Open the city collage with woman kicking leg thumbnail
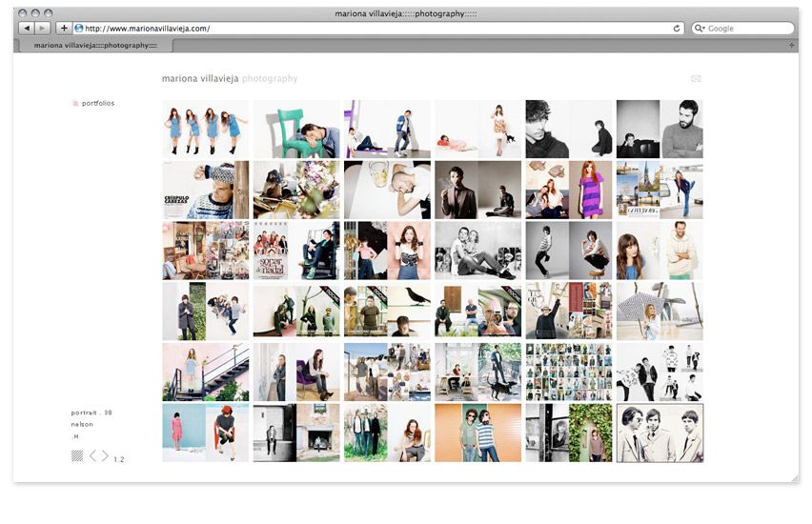Image resolution: width=812 pixels, height=524 pixels. pos(660,190)
